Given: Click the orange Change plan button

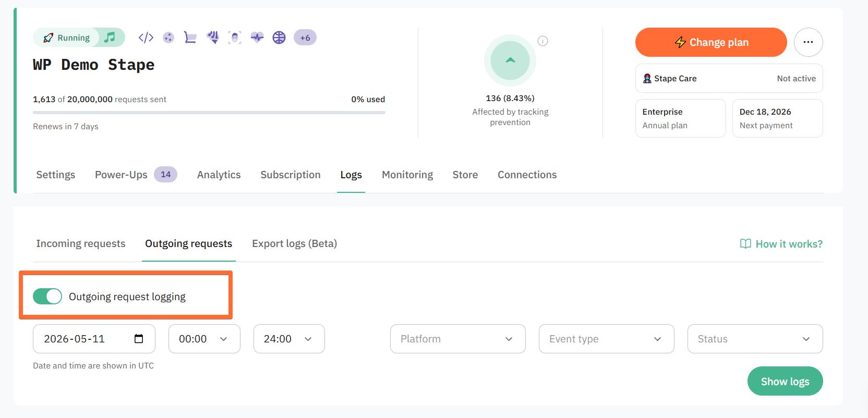Looking at the screenshot, I should click(711, 42).
